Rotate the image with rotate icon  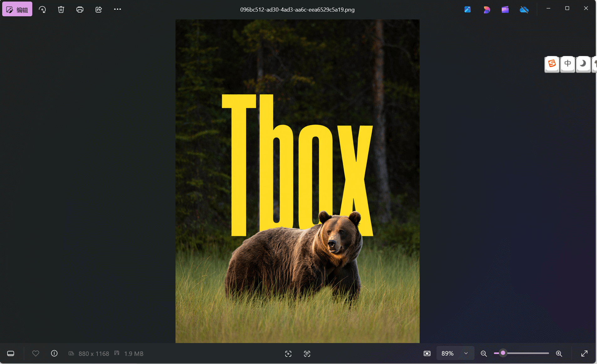coord(42,9)
